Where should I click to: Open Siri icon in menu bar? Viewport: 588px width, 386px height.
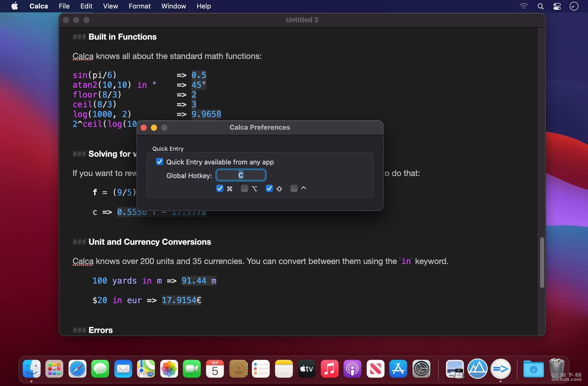574,6
